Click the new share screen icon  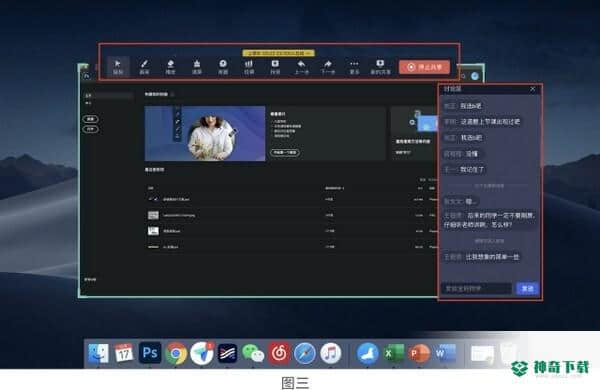[380, 67]
